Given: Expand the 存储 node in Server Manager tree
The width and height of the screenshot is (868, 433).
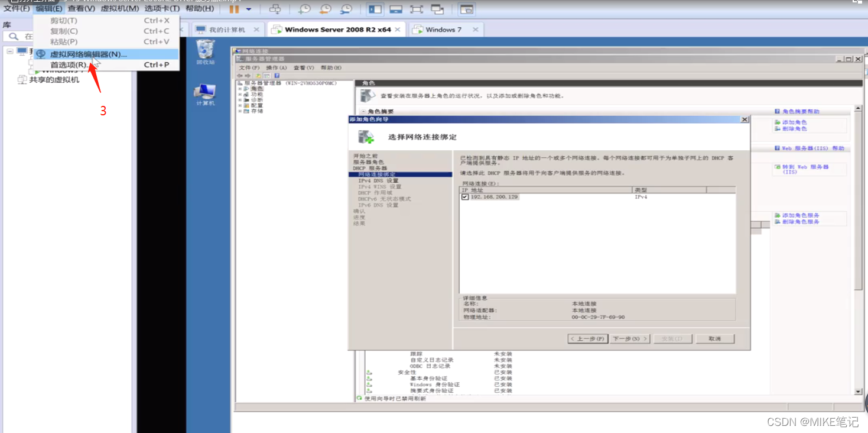Looking at the screenshot, I should [x=240, y=111].
